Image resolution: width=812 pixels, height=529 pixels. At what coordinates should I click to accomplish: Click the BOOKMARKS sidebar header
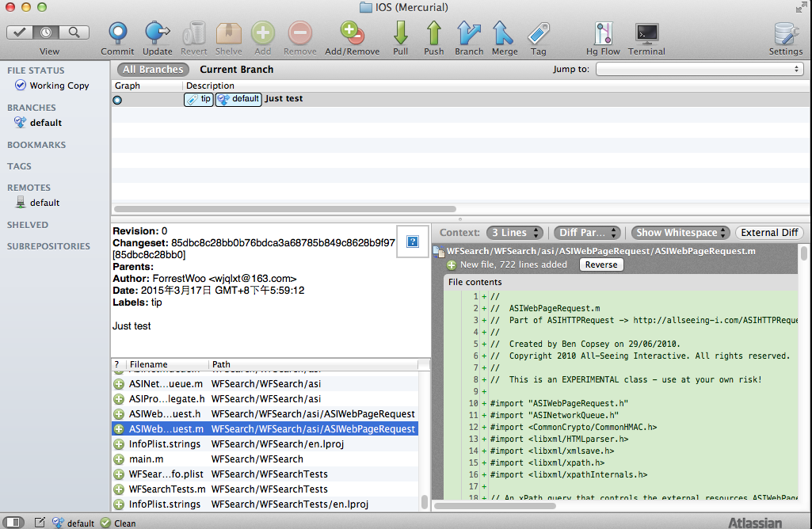click(x=36, y=145)
